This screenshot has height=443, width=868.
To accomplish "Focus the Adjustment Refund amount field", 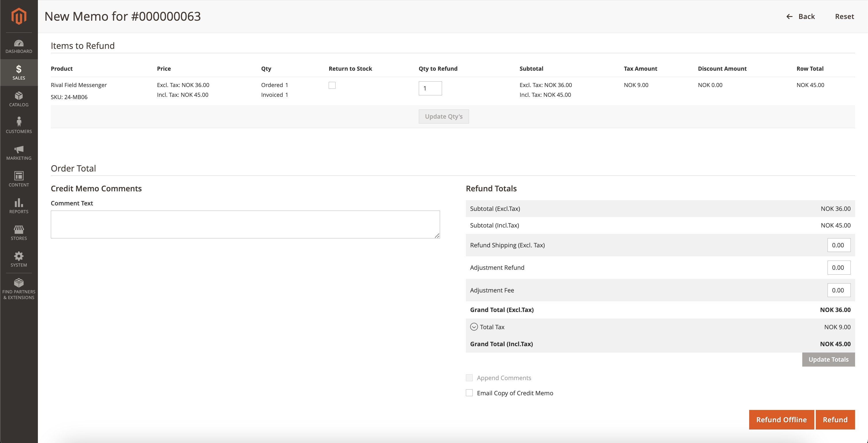I will pyautogui.click(x=839, y=268).
